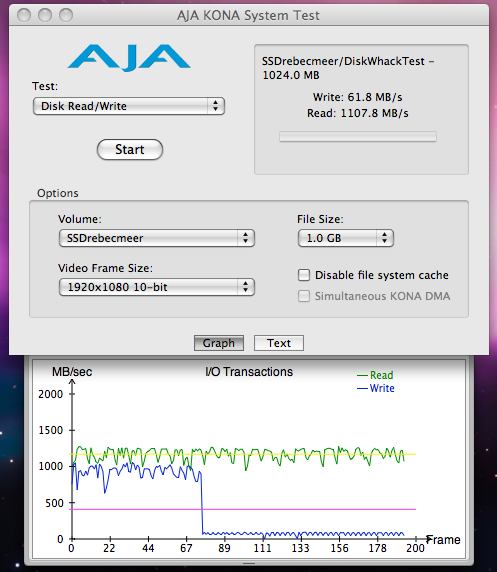Click the I/O Transactions graph title
This screenshot has height=572, width=497.
coord(249,372)
